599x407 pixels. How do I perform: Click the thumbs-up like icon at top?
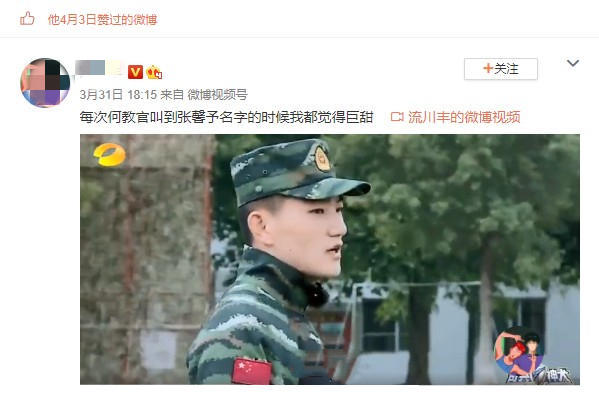27,18
